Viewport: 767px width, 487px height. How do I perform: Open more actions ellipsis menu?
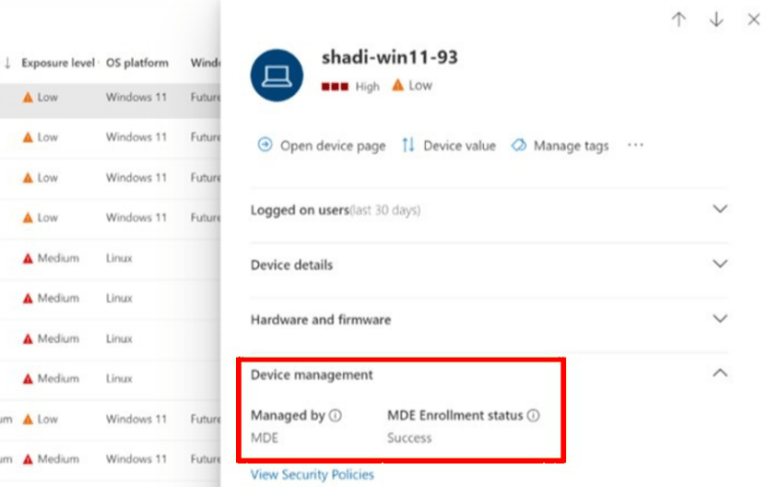635,145
